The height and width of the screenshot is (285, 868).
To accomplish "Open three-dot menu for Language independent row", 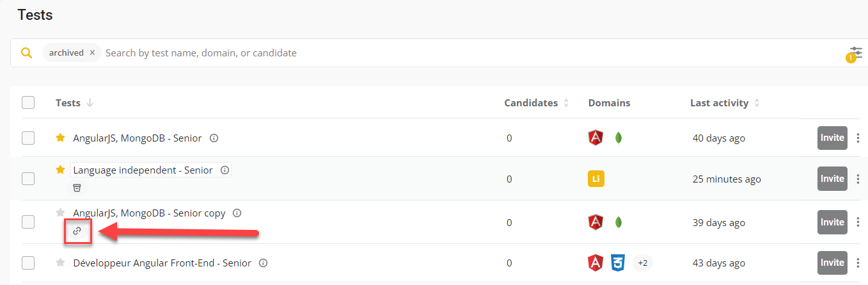I will click(858, 179).
